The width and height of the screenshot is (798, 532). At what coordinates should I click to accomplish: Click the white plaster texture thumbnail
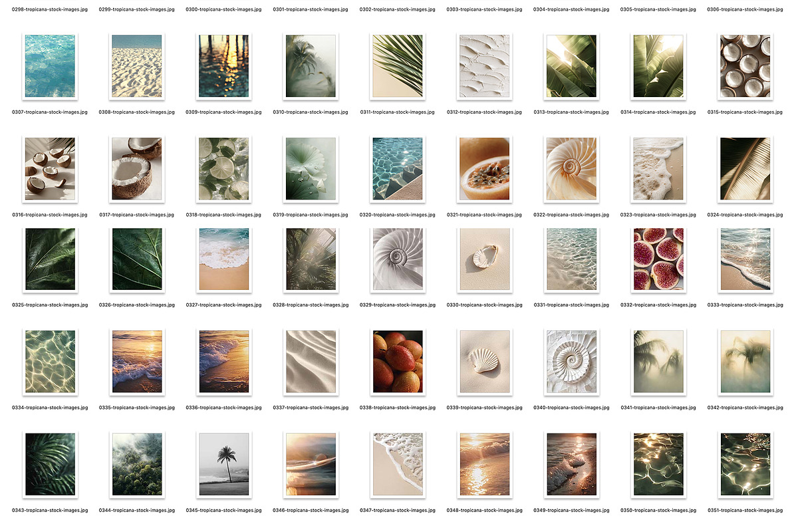tap(484, 66)
